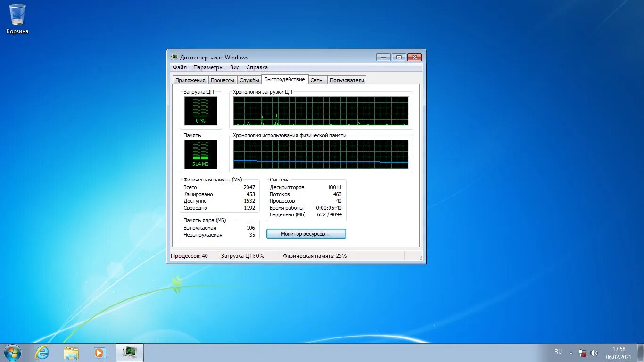Click Невыгружаемая value 35

252,235
